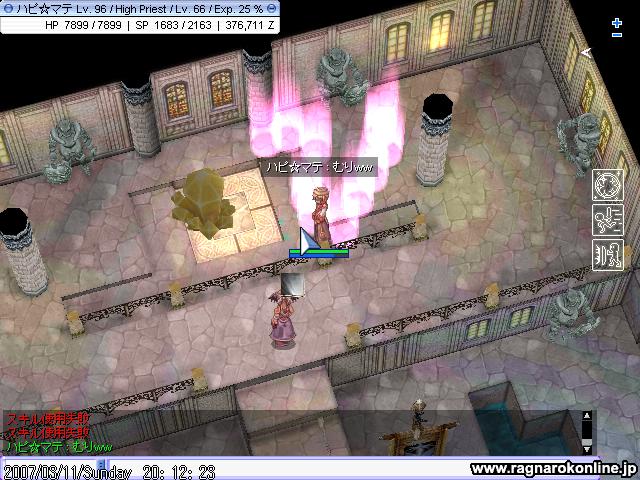Click the second red 'スキル使用失敗' chat line
Screen dimensions: 640x480
click(47, 432)
